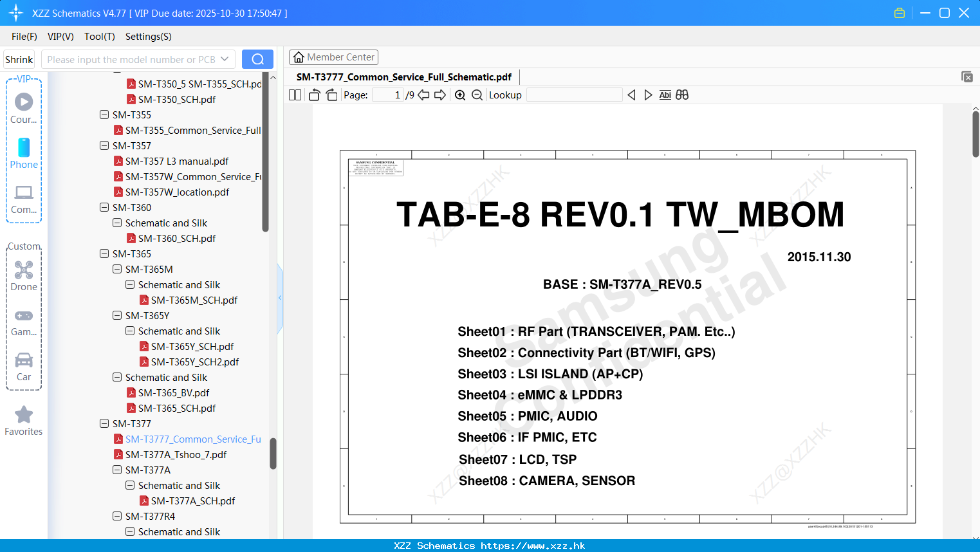The height and width of the screenshot is (552, 980).
Task: Click the page number field
Action: [388, 95]
